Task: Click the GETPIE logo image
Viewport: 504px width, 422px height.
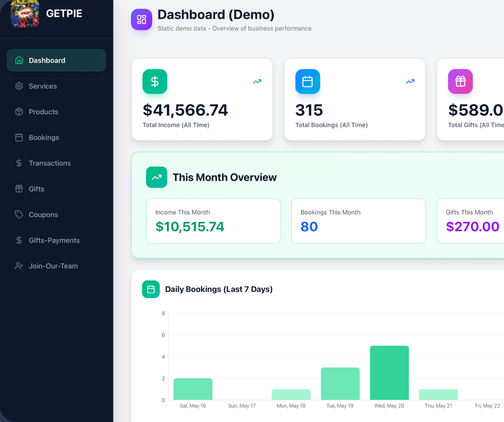Action: (25, 14)
